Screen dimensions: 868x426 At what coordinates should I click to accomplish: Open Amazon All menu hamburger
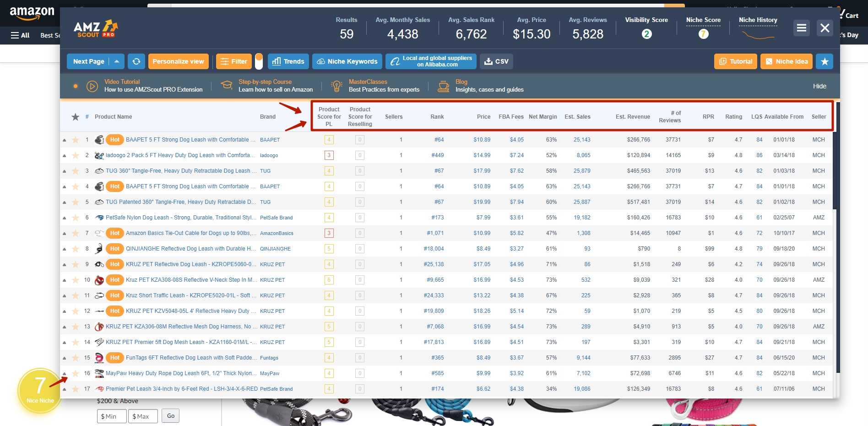click(20, 35)
